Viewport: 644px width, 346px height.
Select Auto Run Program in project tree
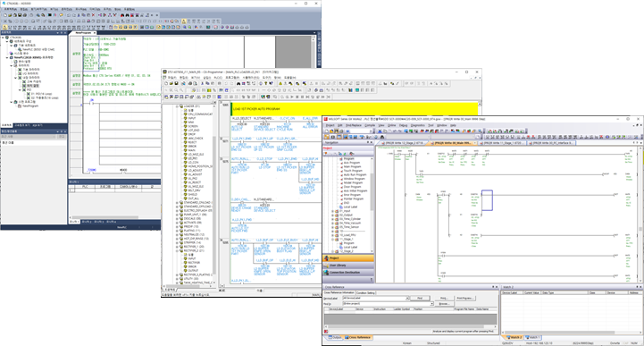[x=355, y=174]
